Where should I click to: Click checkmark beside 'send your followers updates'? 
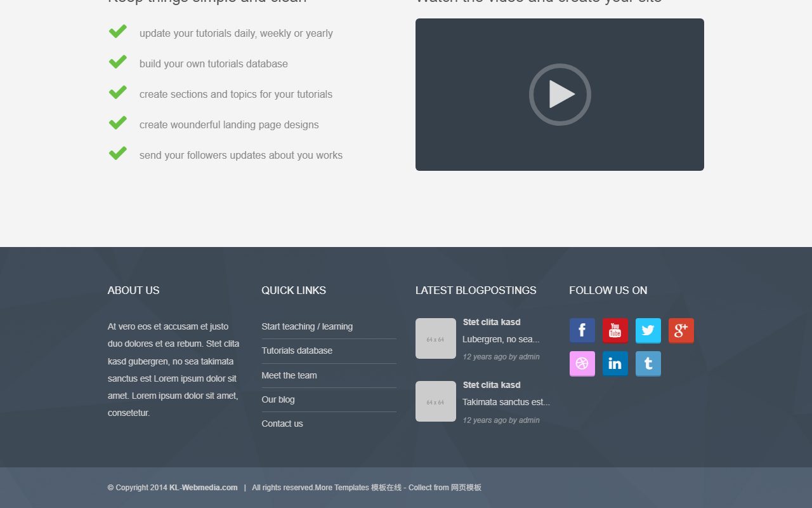[x=117, y=153]
